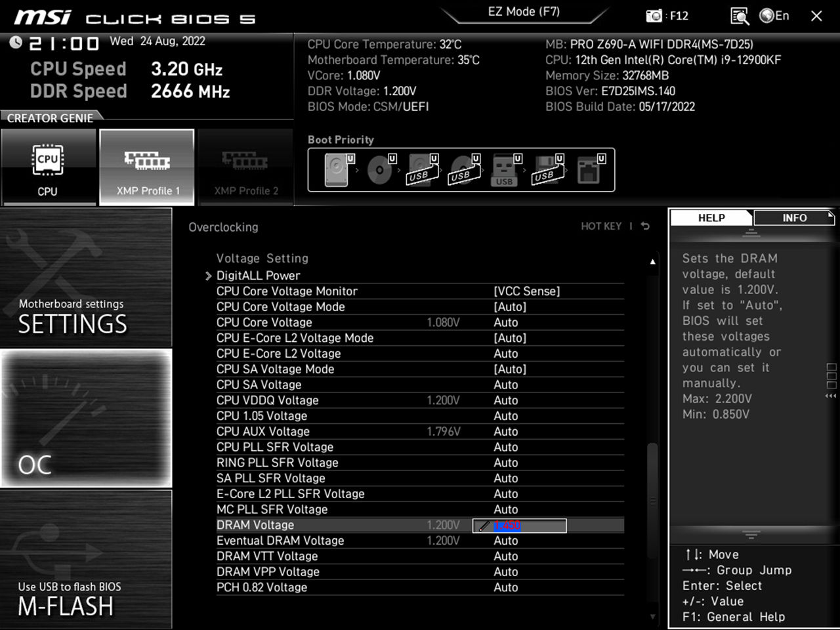Select the optical drive in Boot Priority

point(379,169)
